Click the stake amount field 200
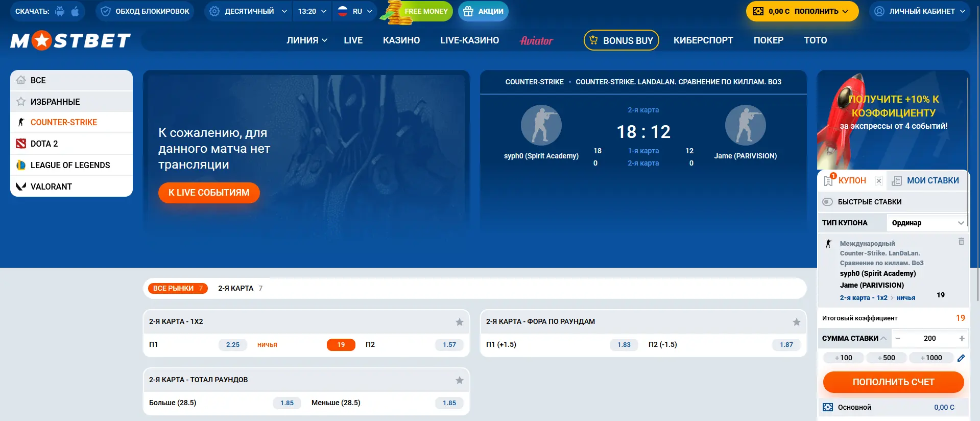980x421 pixels. (x=929, y=338)
